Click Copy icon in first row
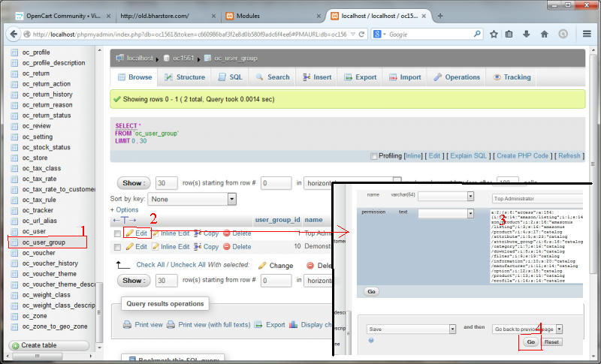Viewport: 601px width, 364px height. click(x=198, y=233)
